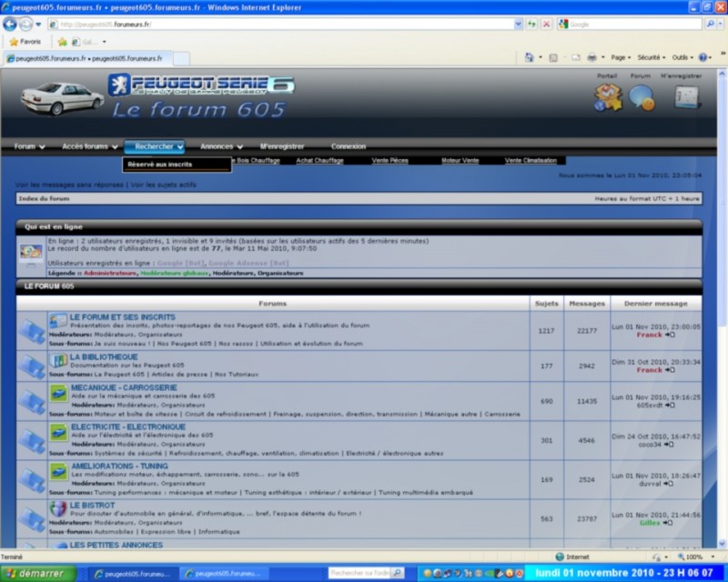Open the Vente Climatisation ad link
Viewport: 728px width, 582px height.
pos(531,161)
